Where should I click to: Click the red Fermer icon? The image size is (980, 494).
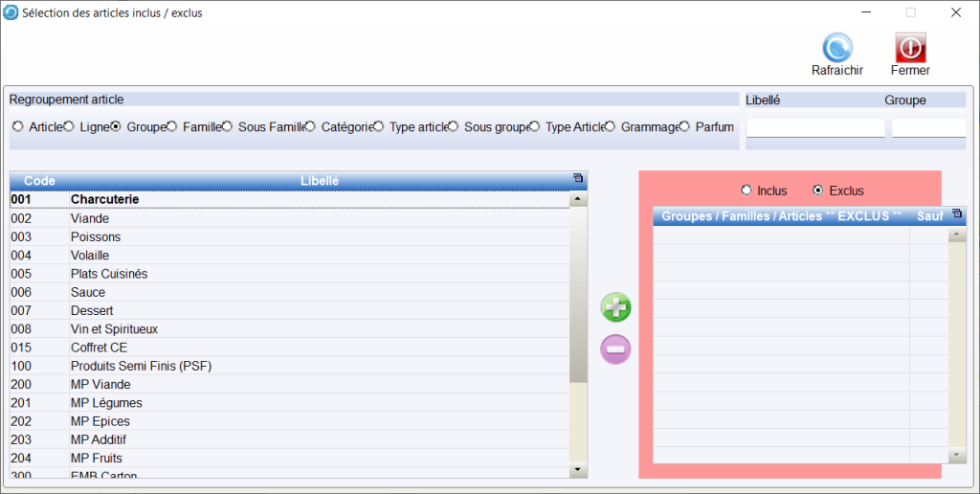910,48
